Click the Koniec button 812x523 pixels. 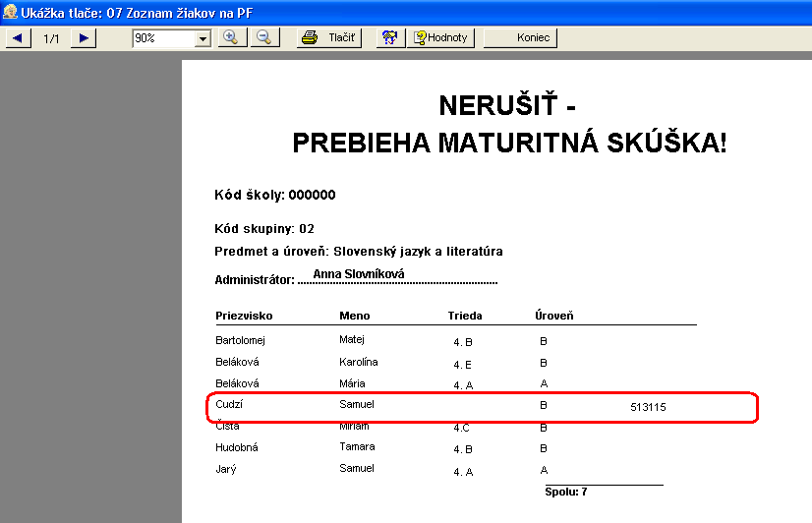[520, 37]
